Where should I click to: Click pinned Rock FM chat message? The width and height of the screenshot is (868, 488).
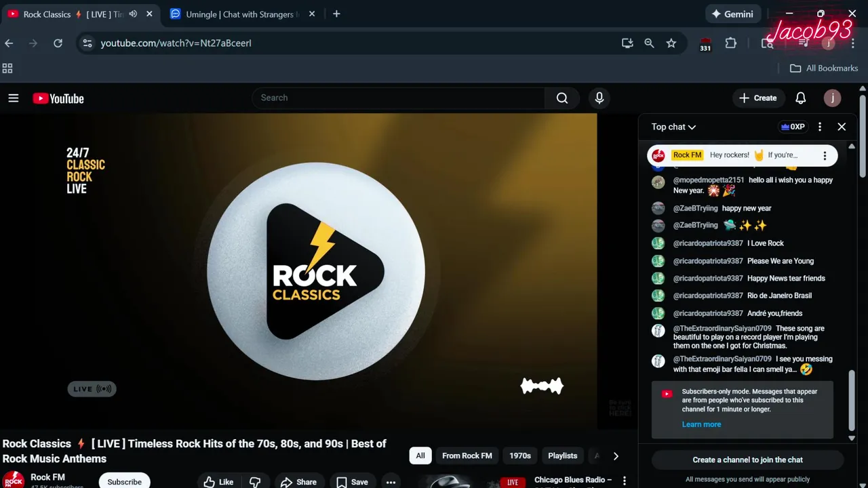pyautogui.click(x=743, y=156)
